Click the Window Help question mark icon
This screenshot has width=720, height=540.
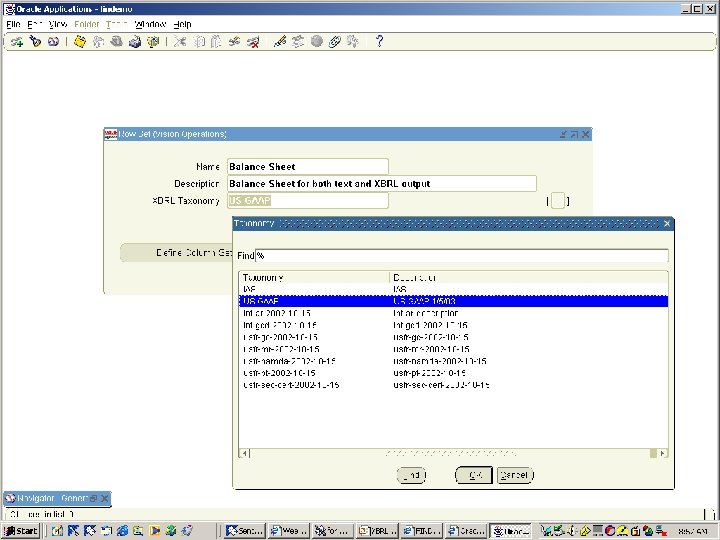tap(379, 42)
